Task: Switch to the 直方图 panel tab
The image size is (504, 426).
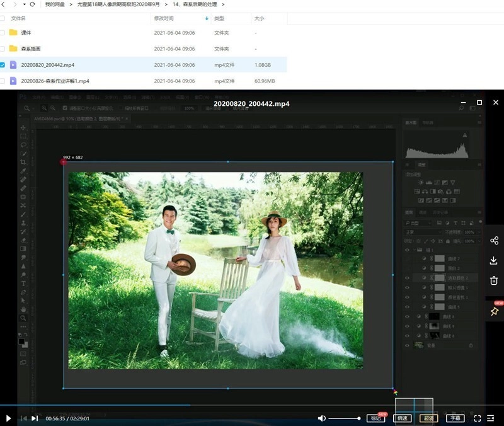Action: [411, 122]
